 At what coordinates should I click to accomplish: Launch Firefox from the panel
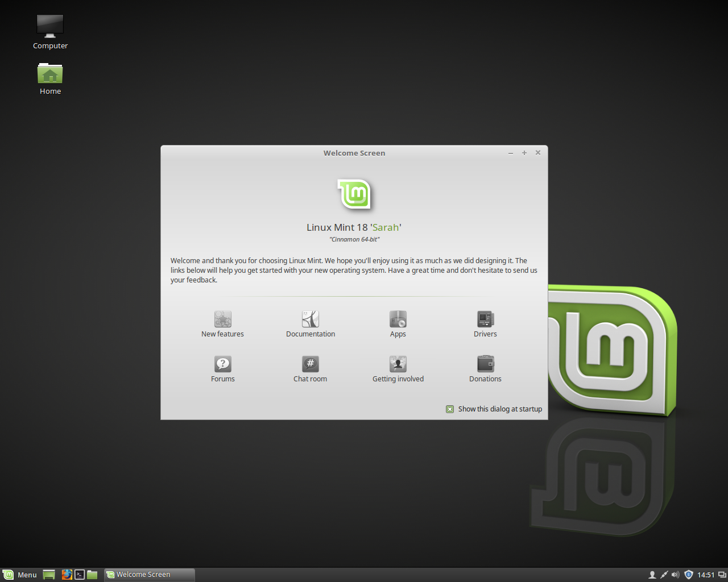point(67,575)
